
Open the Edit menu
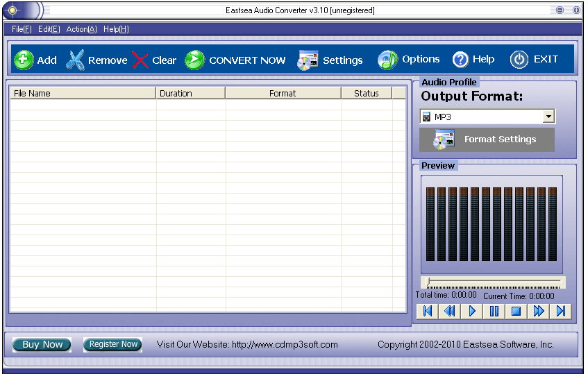[49, 29]
